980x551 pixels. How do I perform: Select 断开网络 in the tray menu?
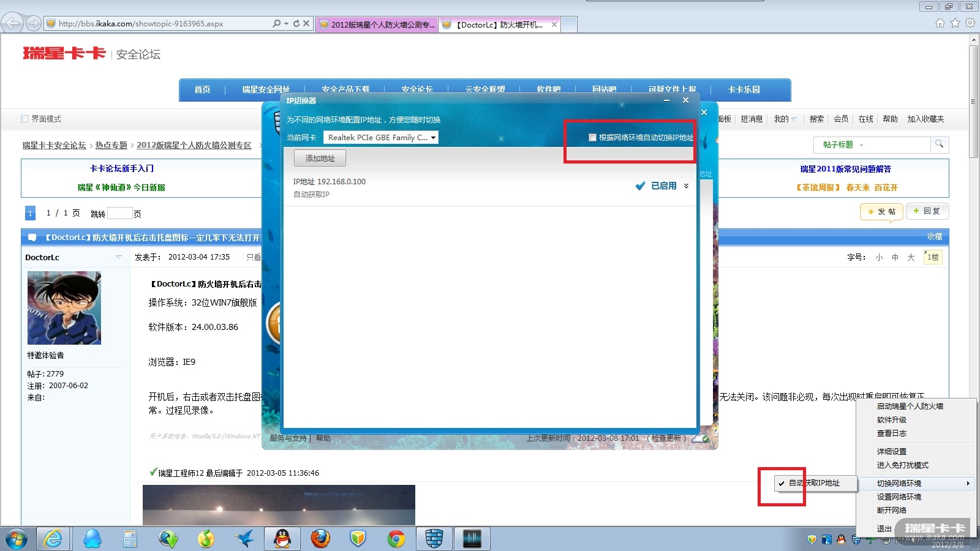[892, 511]
